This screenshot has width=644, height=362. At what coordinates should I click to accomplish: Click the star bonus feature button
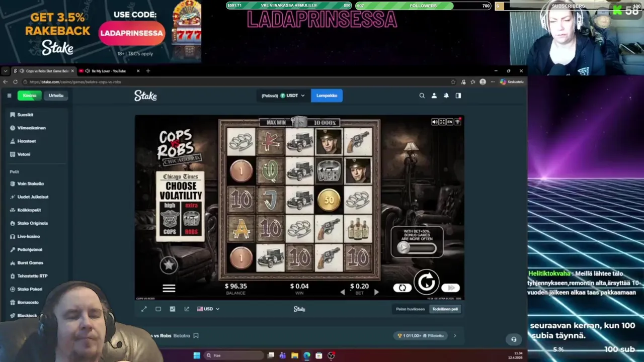169,264
